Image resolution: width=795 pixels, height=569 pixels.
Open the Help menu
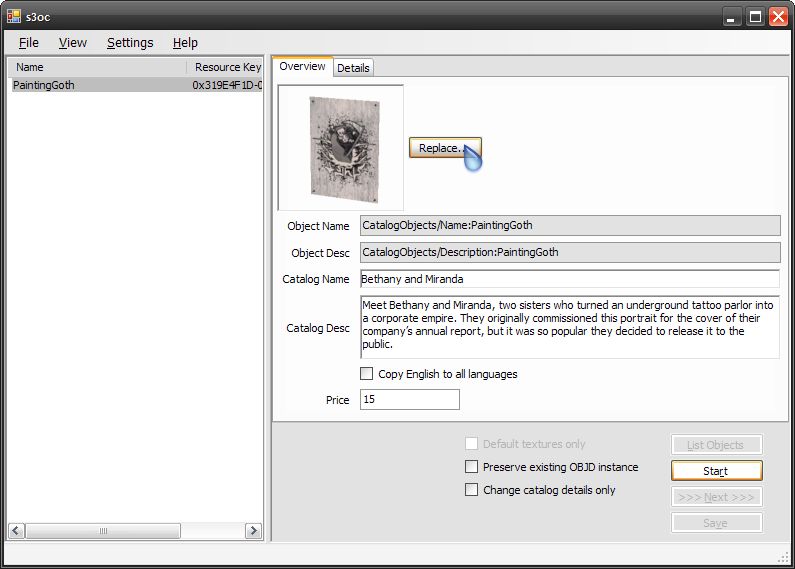coord(185,43)
